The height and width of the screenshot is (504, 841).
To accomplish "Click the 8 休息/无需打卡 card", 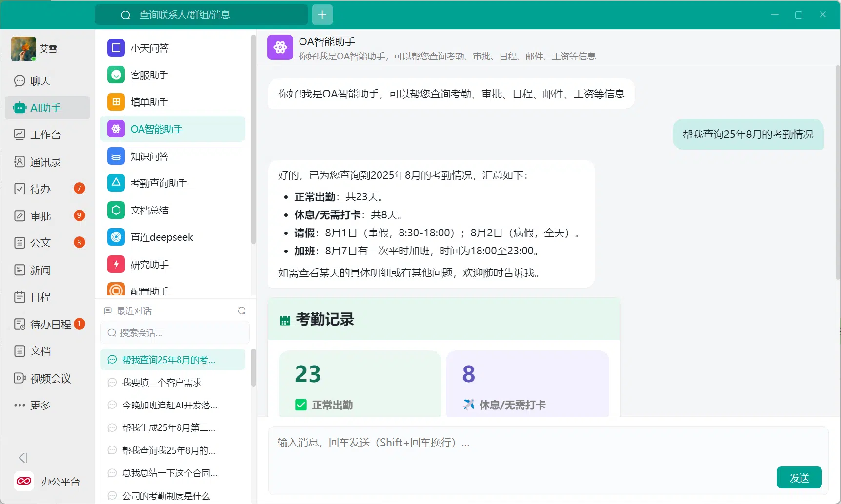I will pyautogui.click(x=527, y=384).
